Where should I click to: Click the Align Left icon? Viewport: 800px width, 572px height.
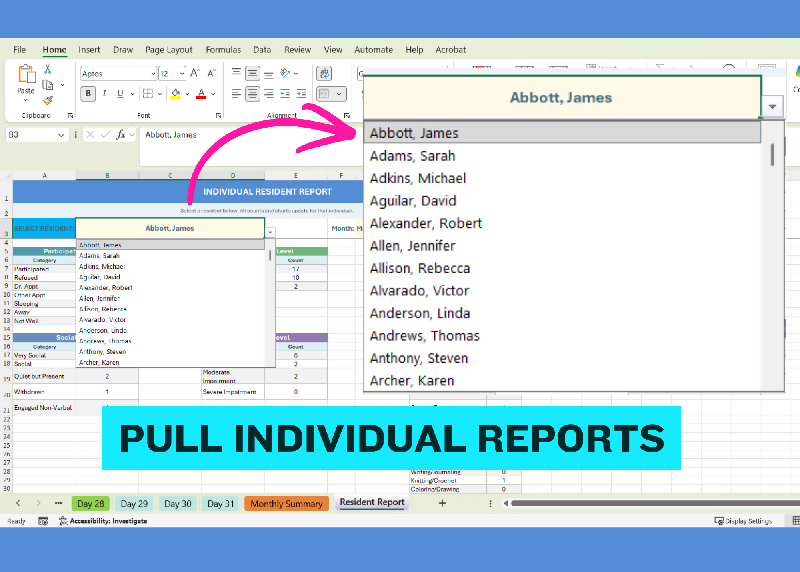click(x=236, y=94)
